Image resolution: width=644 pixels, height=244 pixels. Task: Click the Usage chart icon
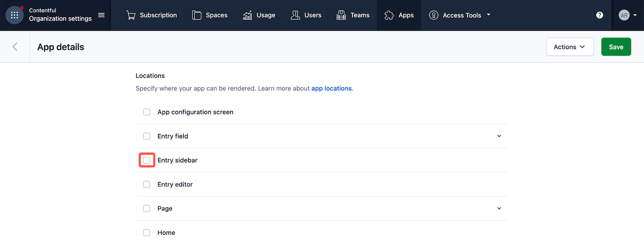(x=248, y=15)
